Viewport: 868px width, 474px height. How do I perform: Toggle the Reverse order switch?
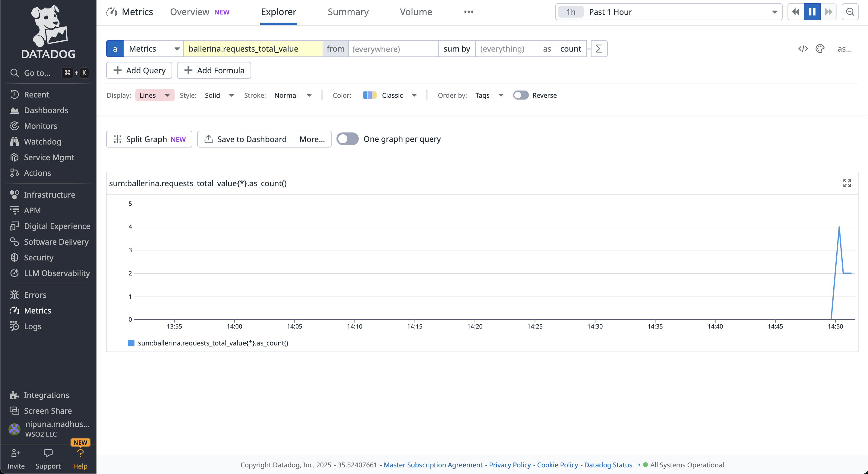point(521,95)
